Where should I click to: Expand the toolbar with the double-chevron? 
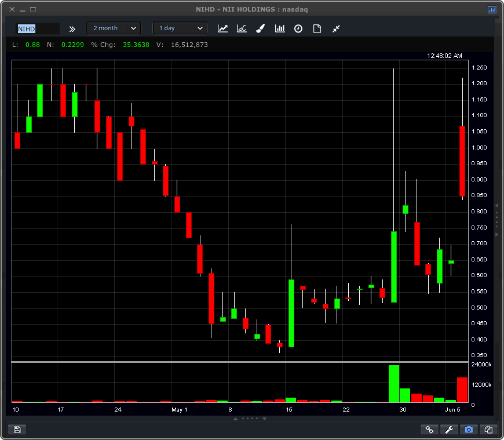coord(72,28)
